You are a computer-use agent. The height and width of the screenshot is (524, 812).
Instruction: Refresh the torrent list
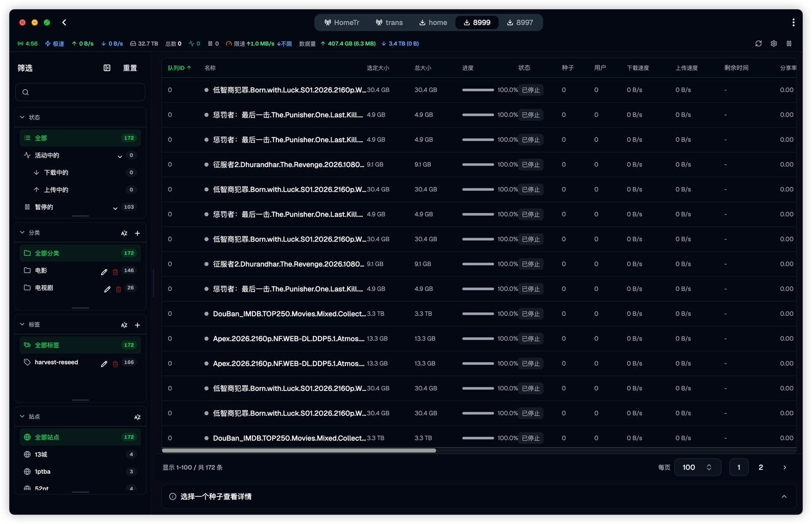click(758, 44)
